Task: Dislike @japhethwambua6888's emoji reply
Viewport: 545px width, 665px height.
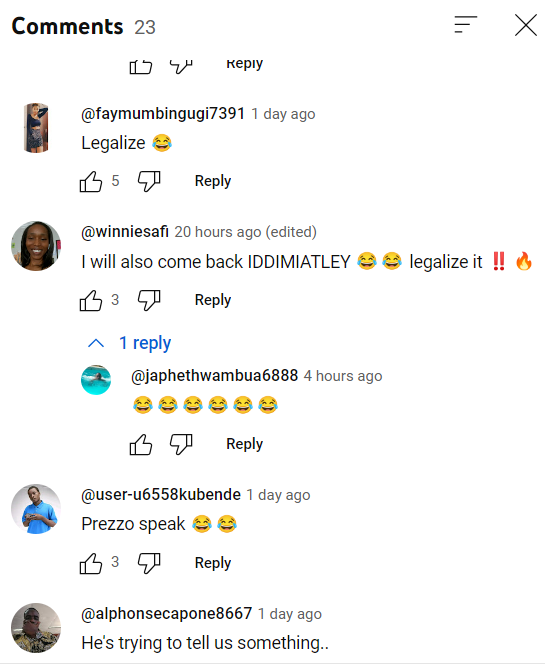Action: pos(181,444)
